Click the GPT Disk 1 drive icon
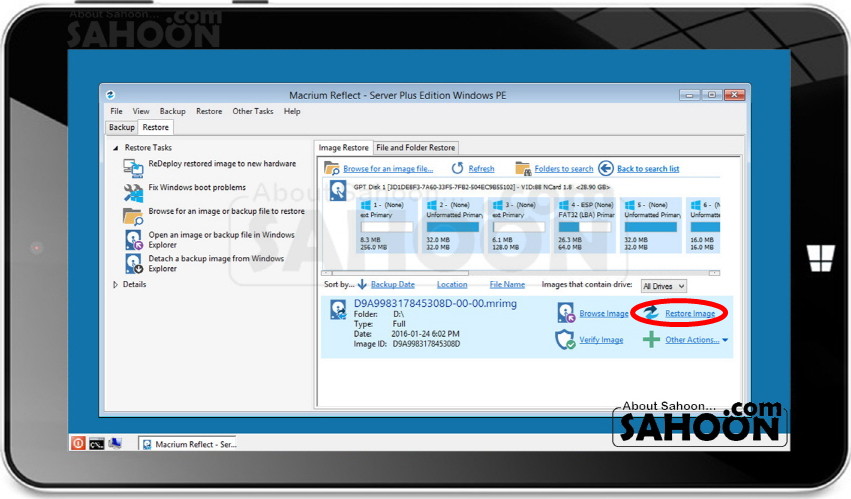The height and width of the screenshot is (499, 851). [x=338, y=191]
